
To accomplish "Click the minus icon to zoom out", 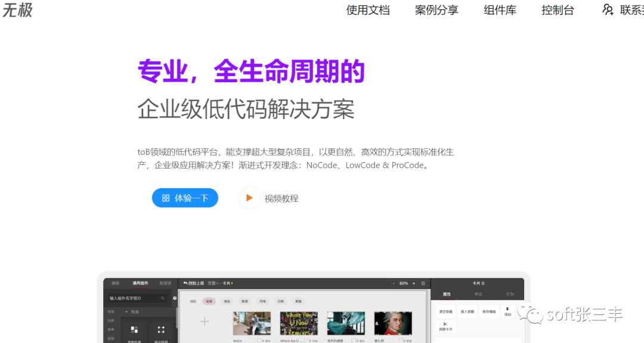I will pos(394,283).
